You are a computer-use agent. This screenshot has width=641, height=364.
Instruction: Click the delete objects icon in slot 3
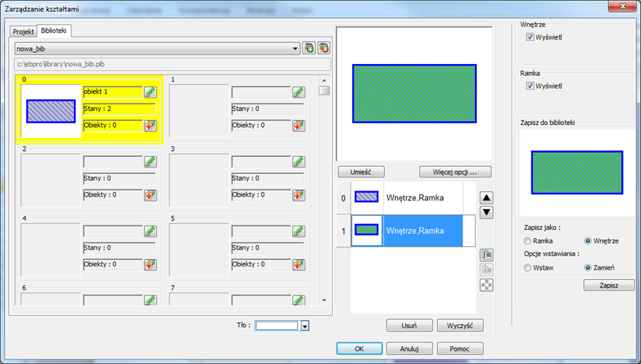[299, 195]
